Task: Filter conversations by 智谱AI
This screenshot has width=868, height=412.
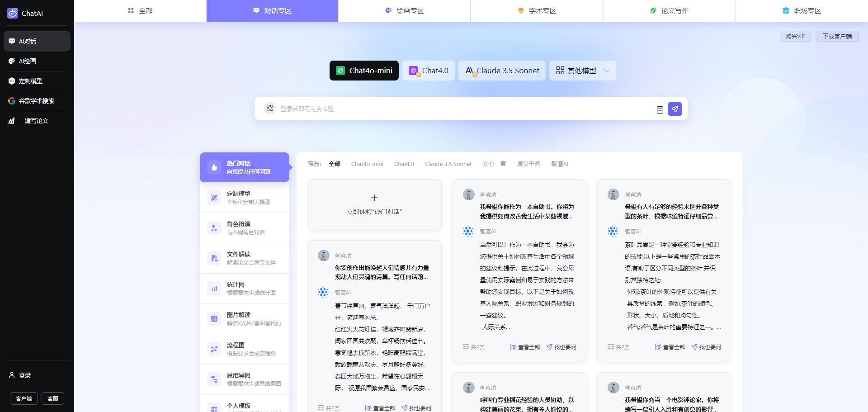Action: click(x=560, y=164)
